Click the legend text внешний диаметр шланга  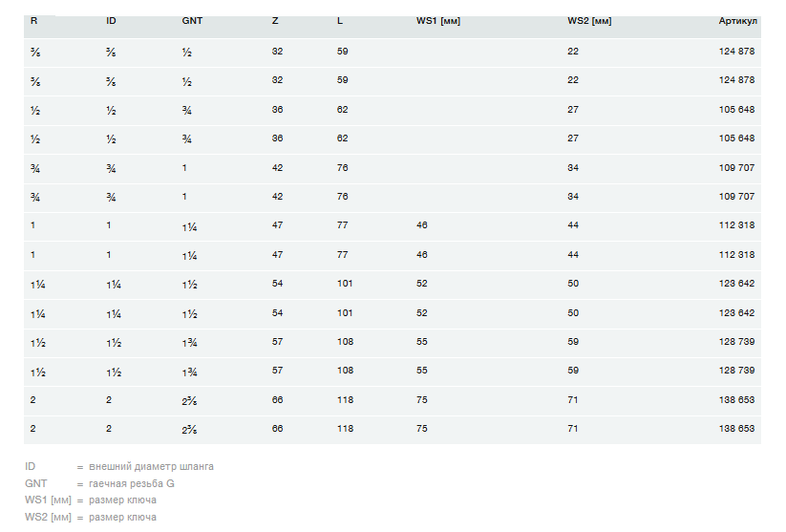coord(151,467)
